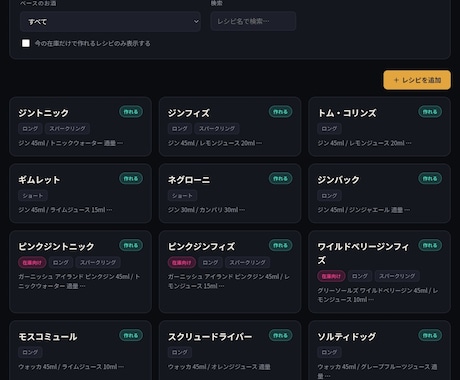Open the モスコミュール recipe title
This screenshot has height=380, width=460.
click(x=48, y=337)
